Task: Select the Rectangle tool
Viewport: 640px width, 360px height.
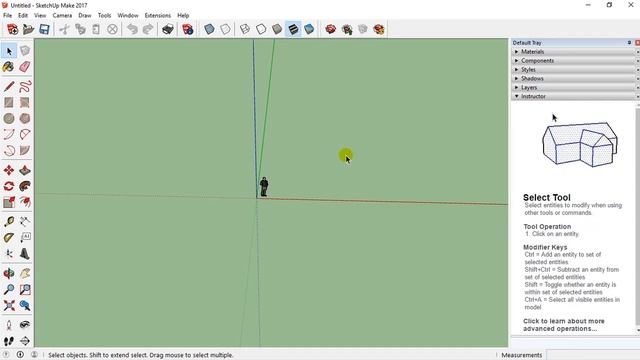Action: click(x=9, y=102)
